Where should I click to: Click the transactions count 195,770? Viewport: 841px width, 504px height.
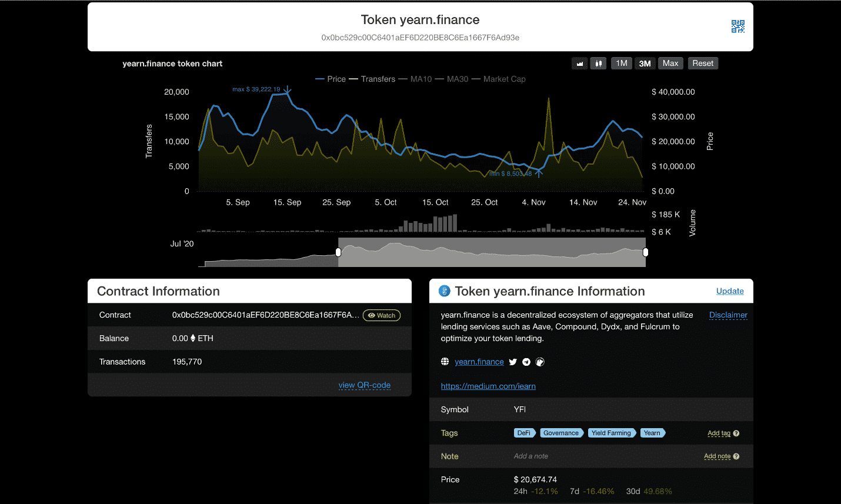click(187, 362)
